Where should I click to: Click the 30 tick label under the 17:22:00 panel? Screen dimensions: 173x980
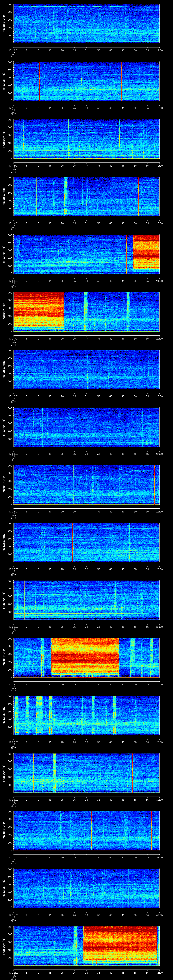(x=86, y=396)
